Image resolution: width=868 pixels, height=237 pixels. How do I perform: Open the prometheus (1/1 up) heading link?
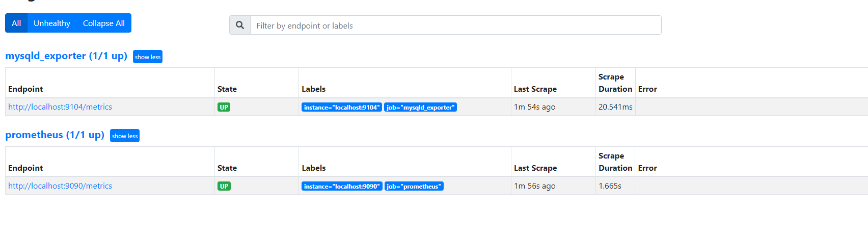(x=55, y=135)
